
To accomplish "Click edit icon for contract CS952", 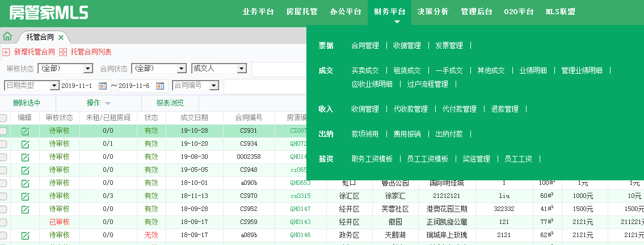I will (25, 209).
